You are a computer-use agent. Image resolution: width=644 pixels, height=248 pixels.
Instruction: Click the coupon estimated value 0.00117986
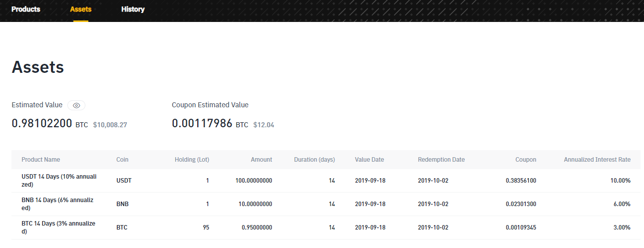click(x=202, y=123)
